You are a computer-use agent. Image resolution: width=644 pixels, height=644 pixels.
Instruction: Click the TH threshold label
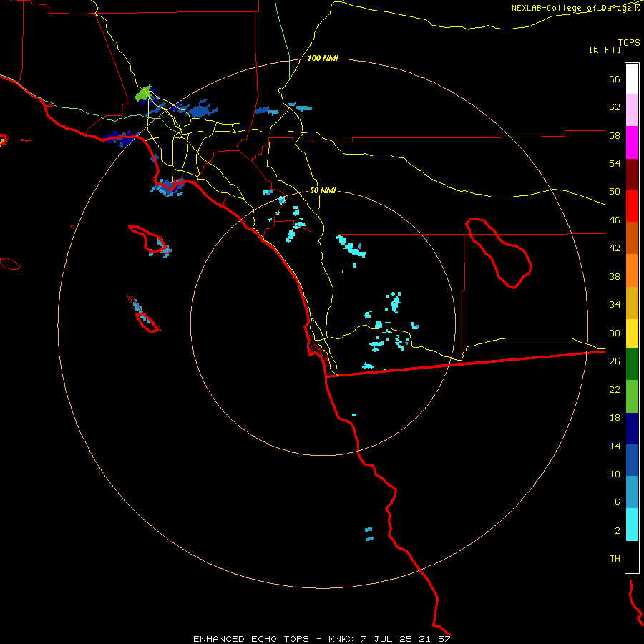coord(615,559)
